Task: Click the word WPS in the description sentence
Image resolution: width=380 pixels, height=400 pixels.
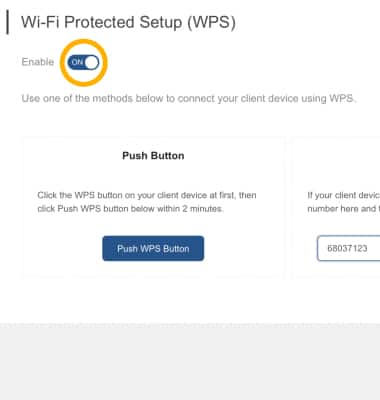Action: 341,99
